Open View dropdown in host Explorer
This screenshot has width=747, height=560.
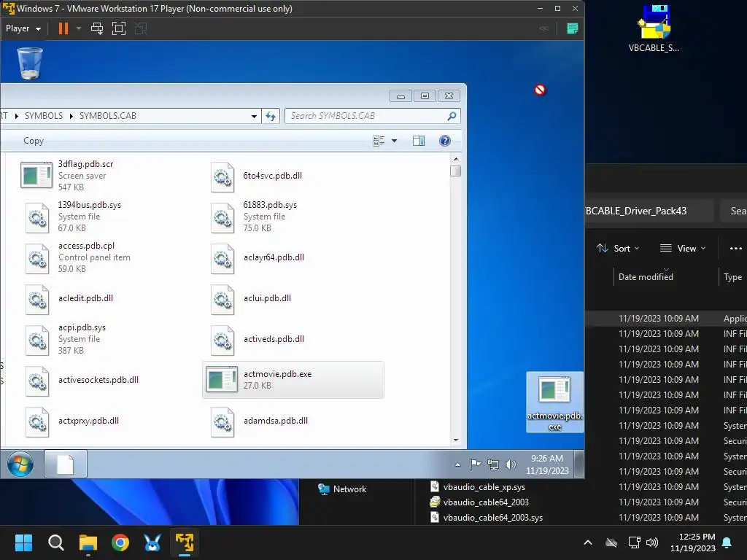[682, 248]
